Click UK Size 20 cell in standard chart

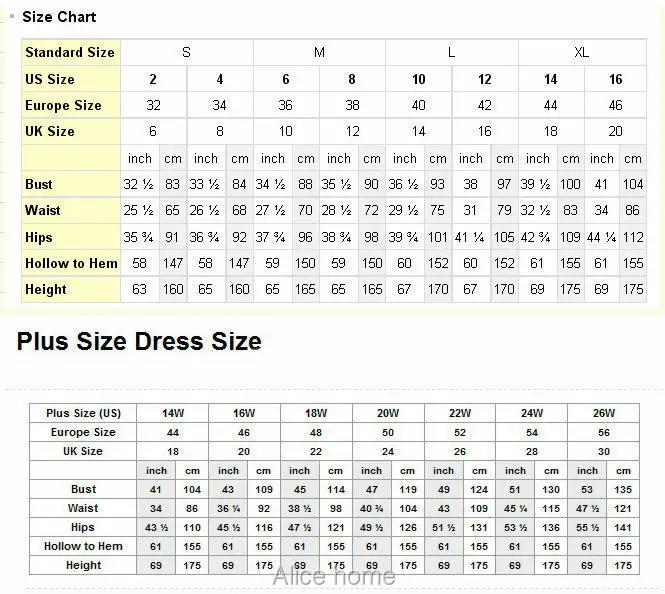(615, 131)
